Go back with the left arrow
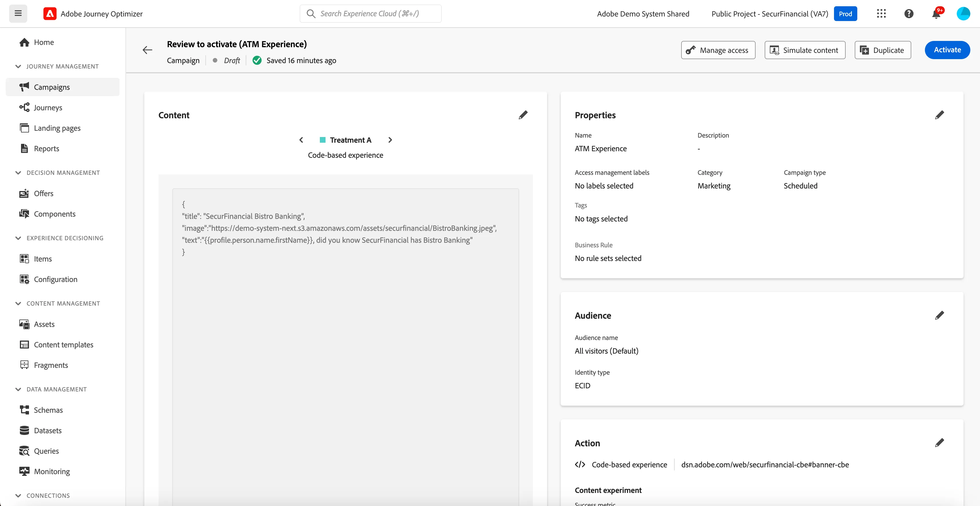980x506 pixels. click(147, 50)
